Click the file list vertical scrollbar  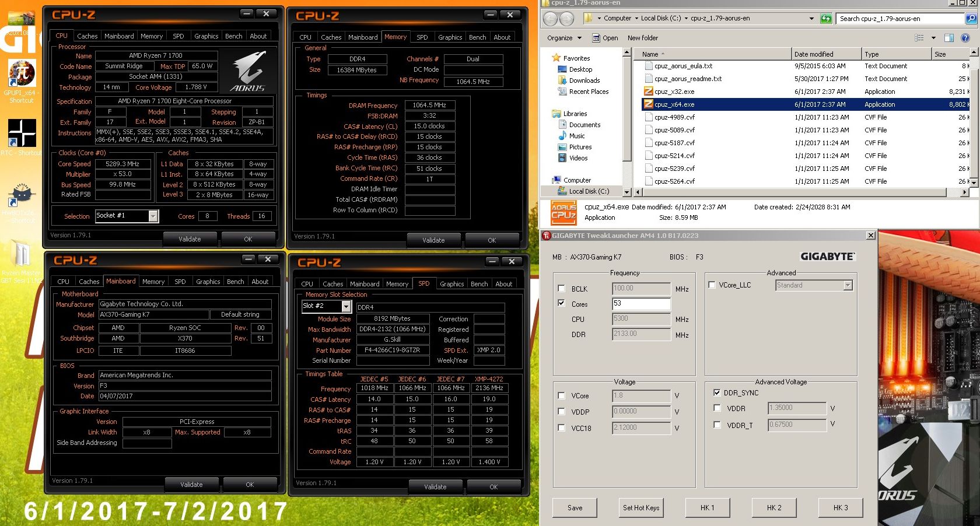click(x=974, y=117)
